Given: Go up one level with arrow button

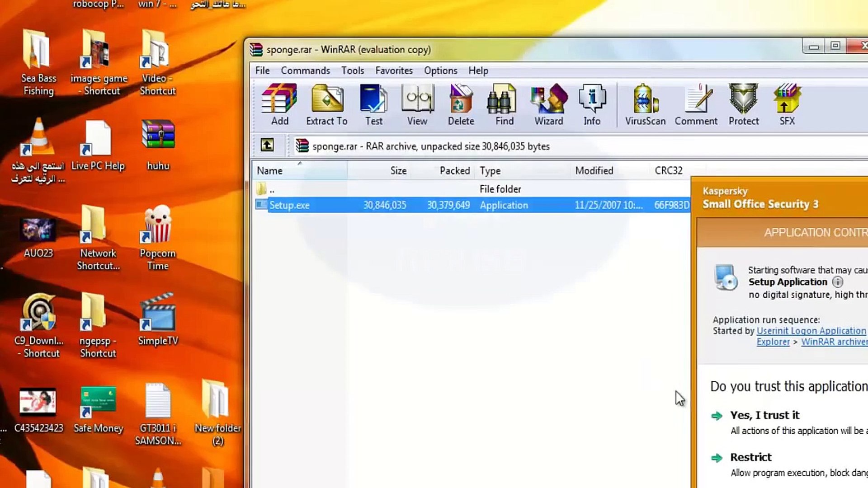Looking at the screenshot, I should [x=267, y=145].
